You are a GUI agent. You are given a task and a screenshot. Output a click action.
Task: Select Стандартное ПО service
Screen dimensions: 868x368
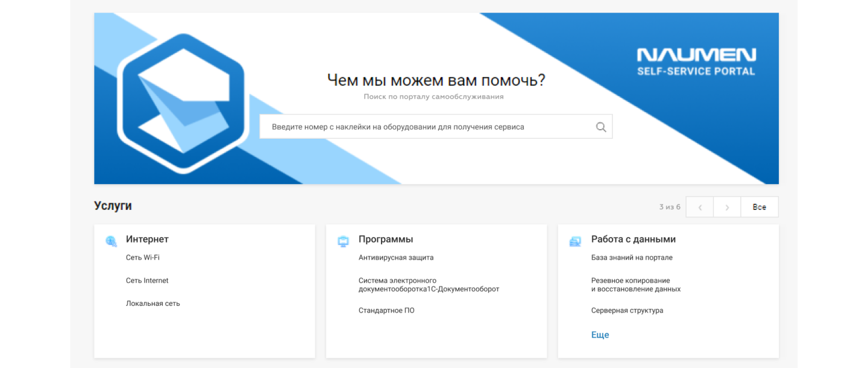[386, 311]
